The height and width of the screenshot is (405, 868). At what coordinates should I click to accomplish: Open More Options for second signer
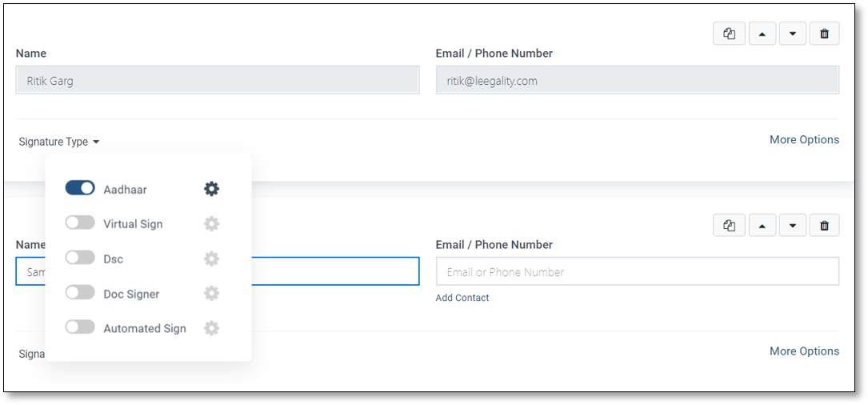[804, 351]
